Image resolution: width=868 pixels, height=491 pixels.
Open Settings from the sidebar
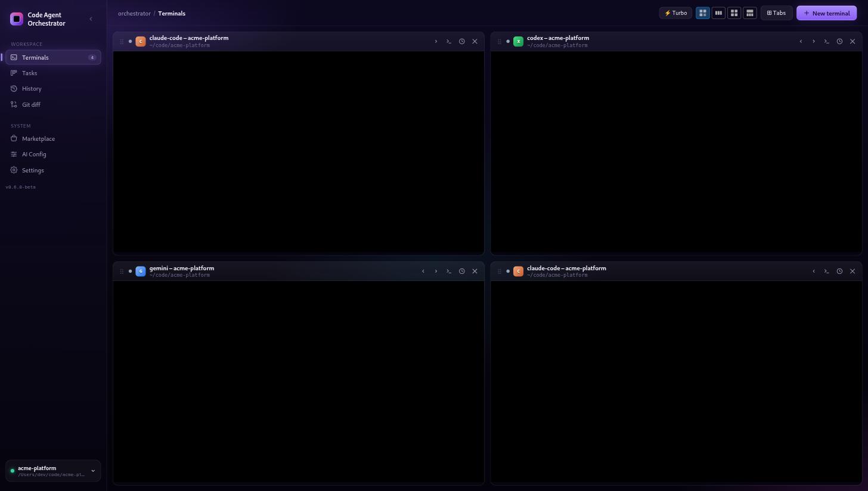pos(53,170)
